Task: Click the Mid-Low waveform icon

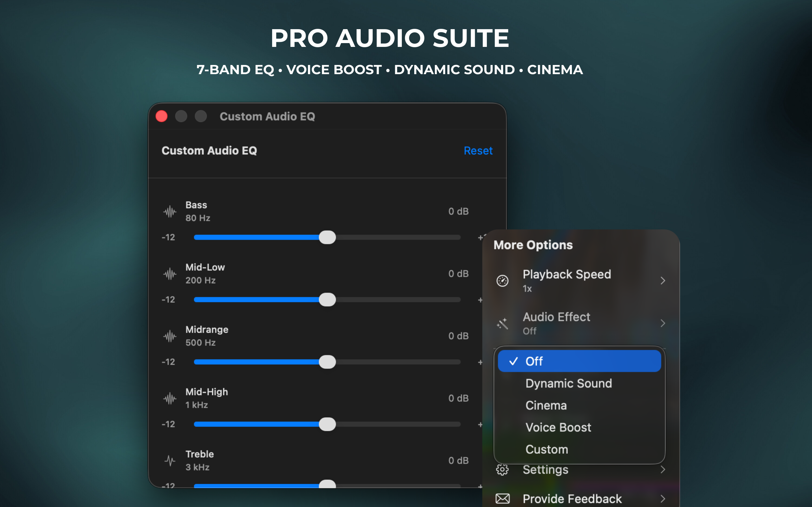Action: coord(169,273)
